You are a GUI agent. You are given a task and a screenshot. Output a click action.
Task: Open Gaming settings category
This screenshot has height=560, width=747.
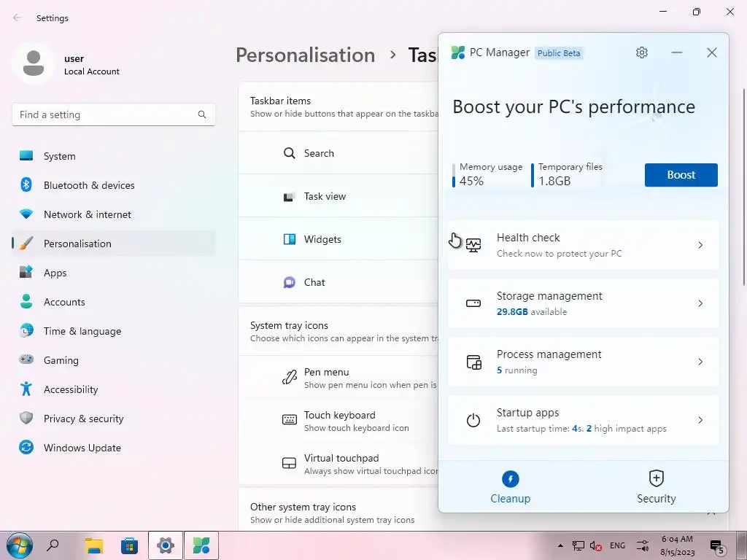pos(113,360)
